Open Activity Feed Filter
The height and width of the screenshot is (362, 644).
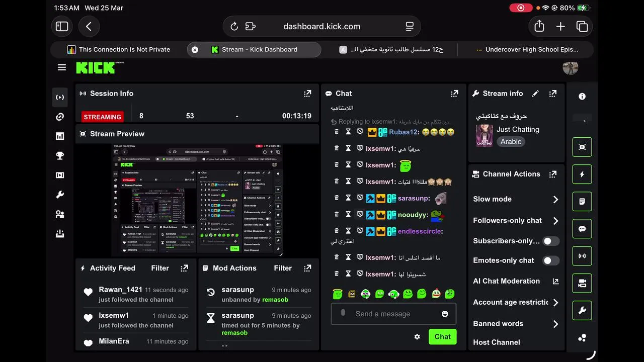(x=160, y=268)
